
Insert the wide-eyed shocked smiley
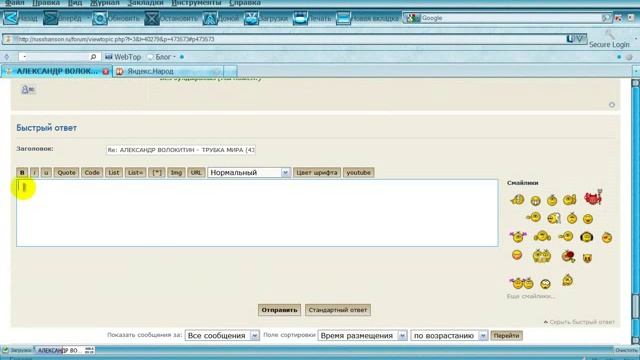545,283
